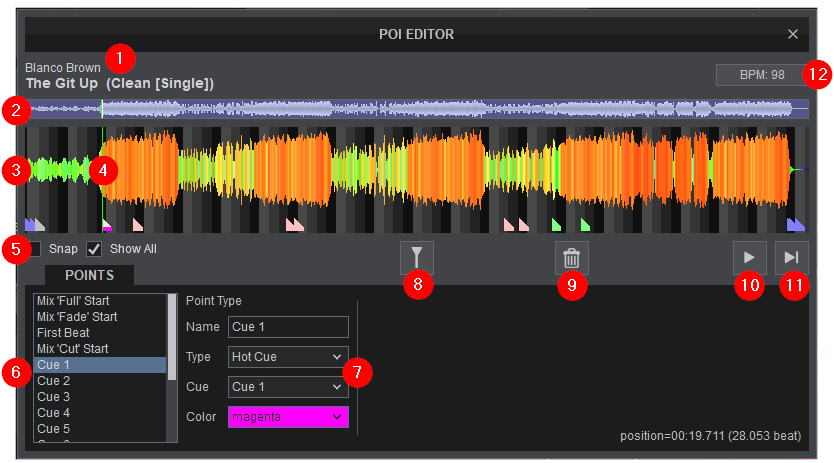Viewport: 834px width, 463px height.
Task: Switch to the POINTS tab
Action: pos(89,275)
